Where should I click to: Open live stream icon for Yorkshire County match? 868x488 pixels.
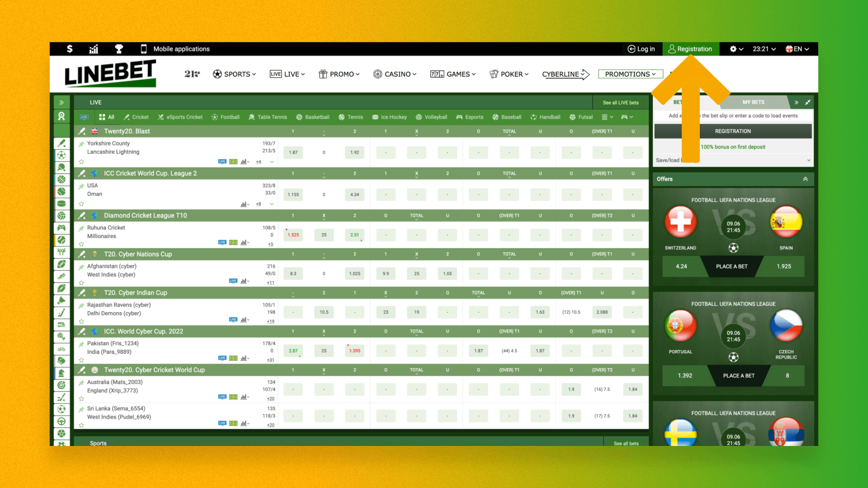click(x=222, y=161)
